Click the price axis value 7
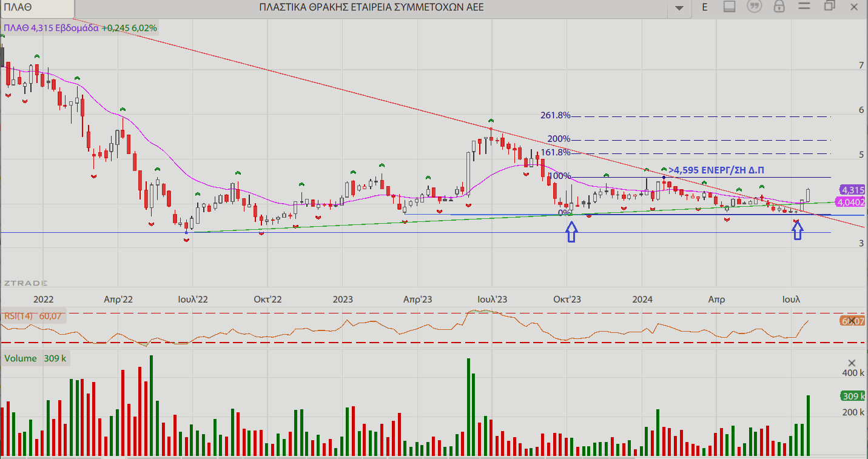The image size is (868, 459). click(x=861, y=65)
